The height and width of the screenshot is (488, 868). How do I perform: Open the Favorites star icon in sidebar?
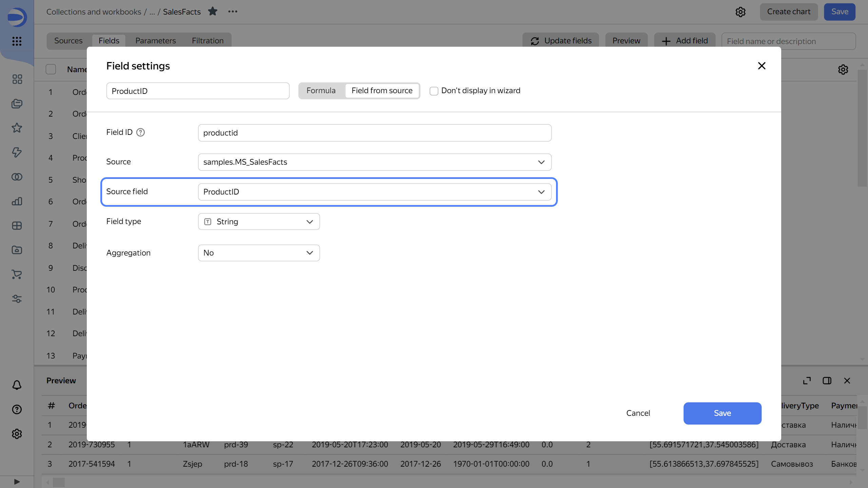coord(17,128)
